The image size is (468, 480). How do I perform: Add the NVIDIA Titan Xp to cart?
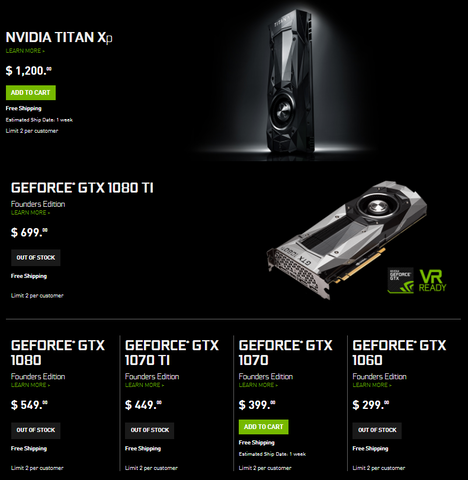[x=31, y=93]
